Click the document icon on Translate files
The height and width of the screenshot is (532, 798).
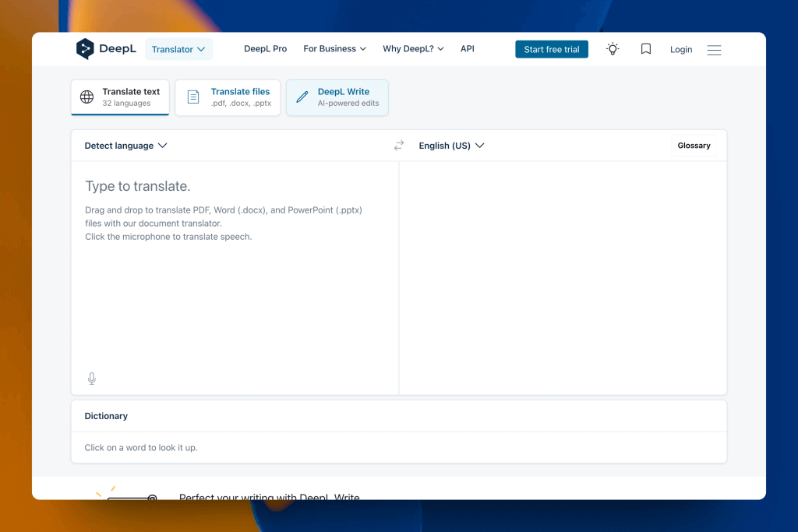193,97
